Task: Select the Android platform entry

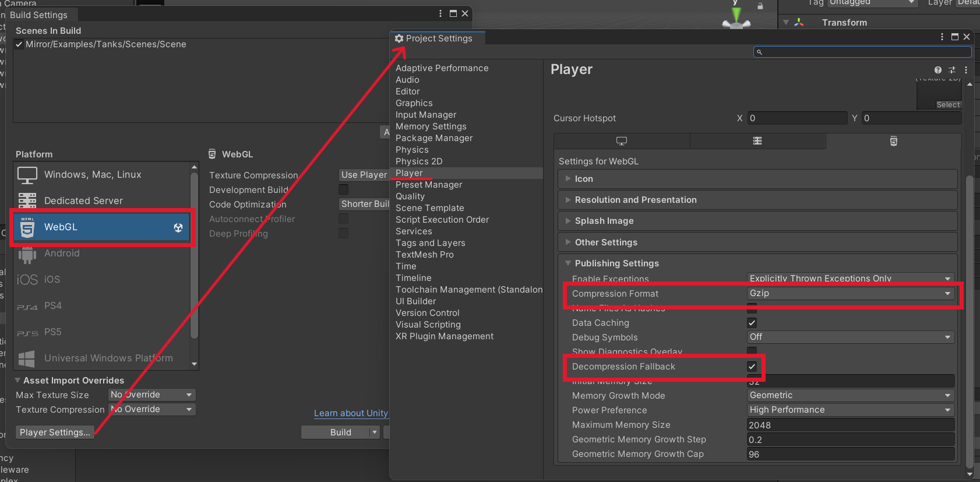Action: [x=62, y=254]
